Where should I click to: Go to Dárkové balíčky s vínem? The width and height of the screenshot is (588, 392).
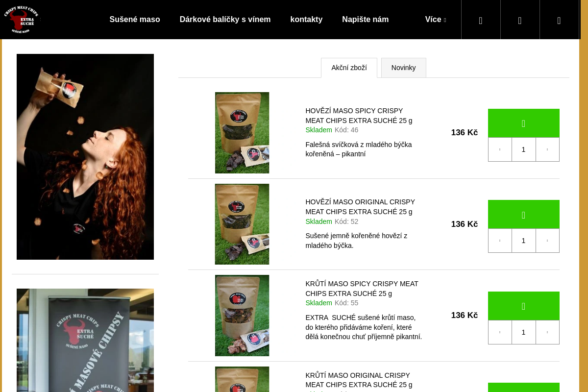pyautogui.click(x=225, y=20)
